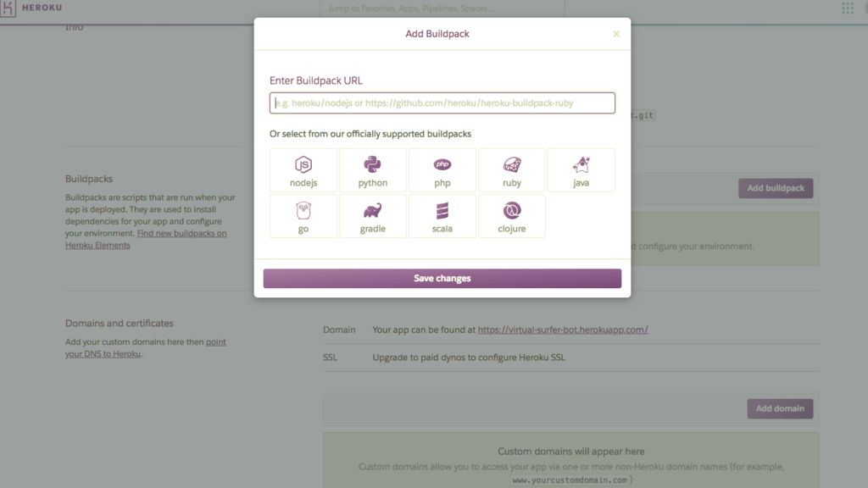Close the Add Buildpack dialog
This screenshot has height=488, width=868.
(x=616, y=34)
